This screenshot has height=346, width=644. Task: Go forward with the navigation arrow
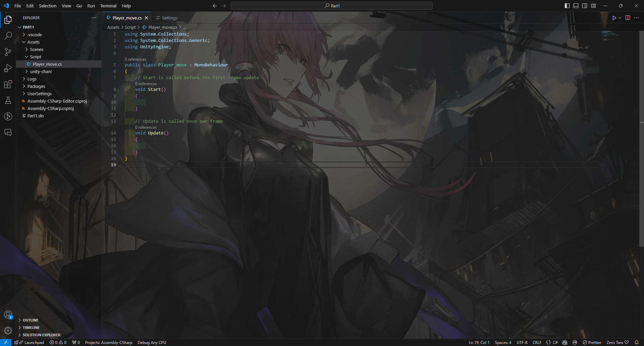click(224, 6)
